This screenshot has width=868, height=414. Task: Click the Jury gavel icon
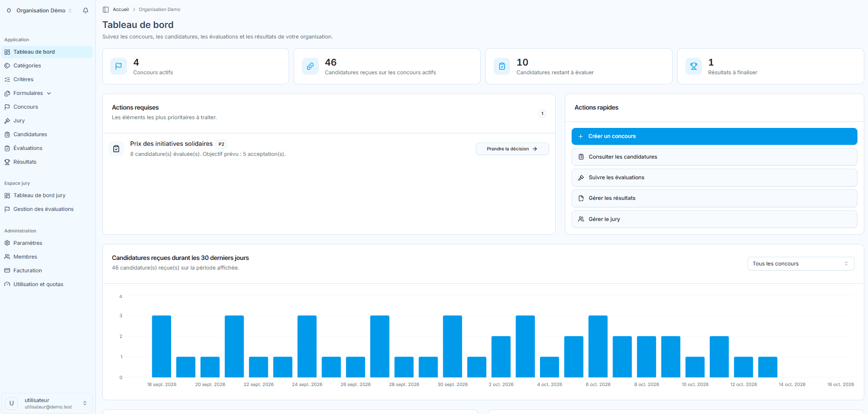point(7,121)
